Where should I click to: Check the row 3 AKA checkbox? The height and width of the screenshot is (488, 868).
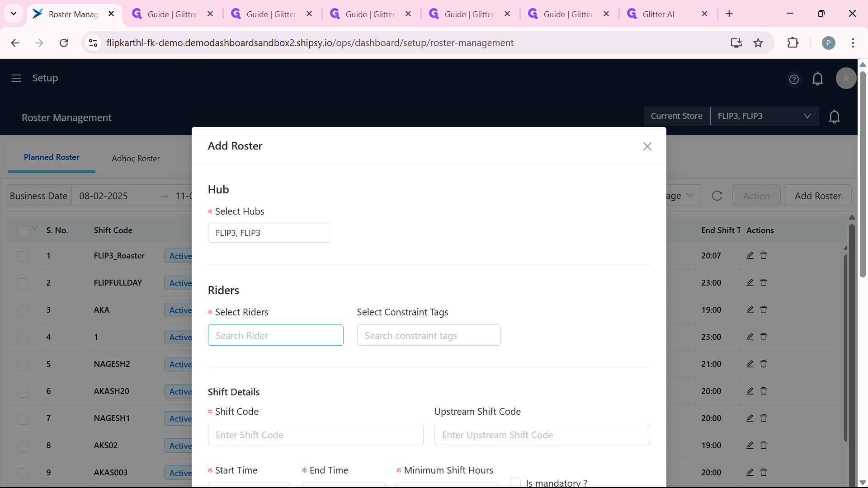23,310
